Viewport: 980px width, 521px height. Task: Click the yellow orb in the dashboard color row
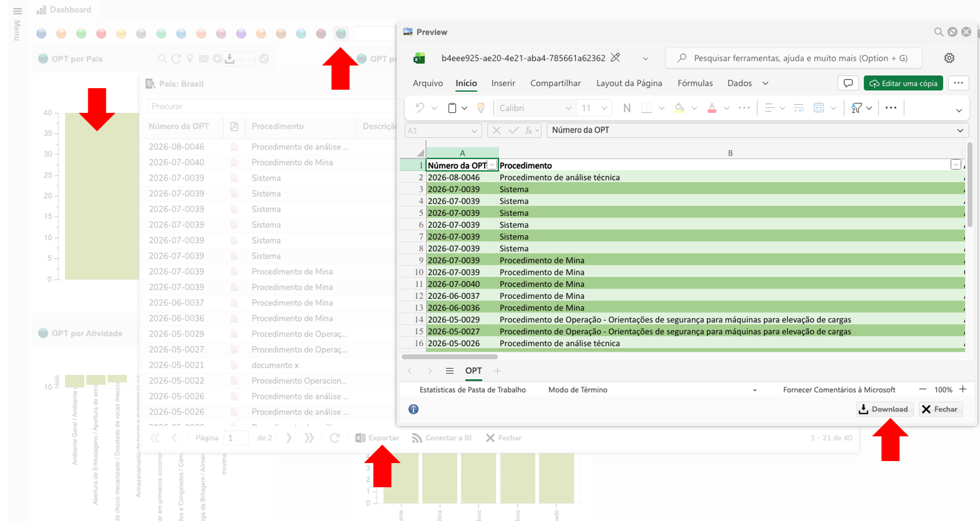121,33
